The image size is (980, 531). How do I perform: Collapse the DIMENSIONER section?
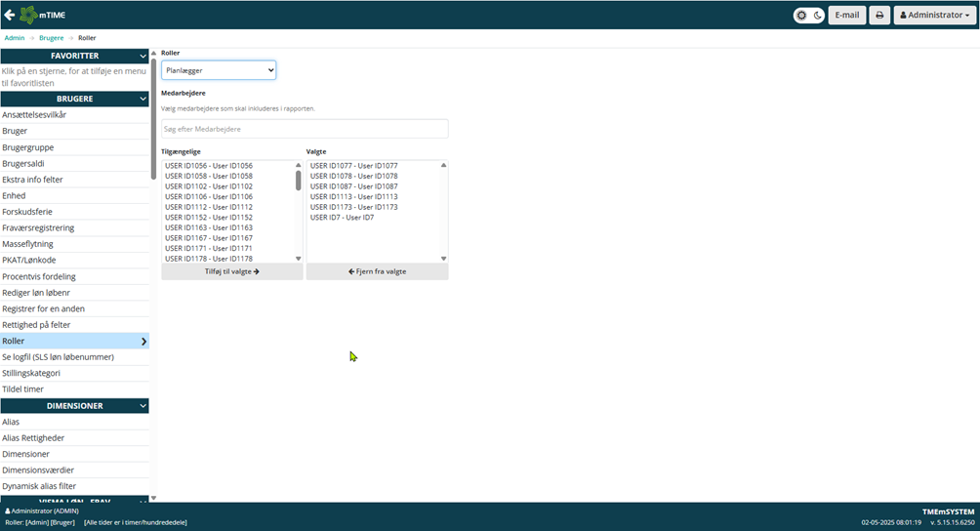tap(143, 406)
